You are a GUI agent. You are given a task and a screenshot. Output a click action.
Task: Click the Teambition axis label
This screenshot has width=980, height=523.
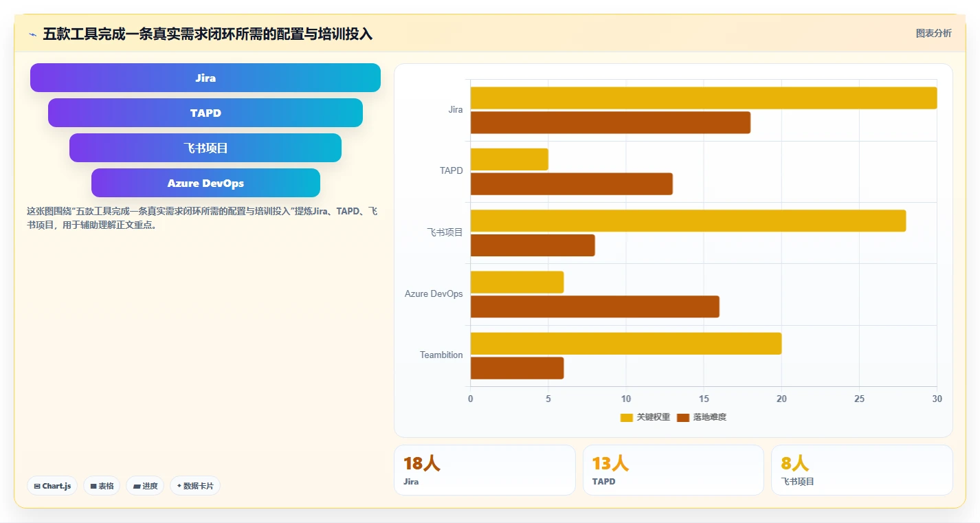click(x=441, y=355)
